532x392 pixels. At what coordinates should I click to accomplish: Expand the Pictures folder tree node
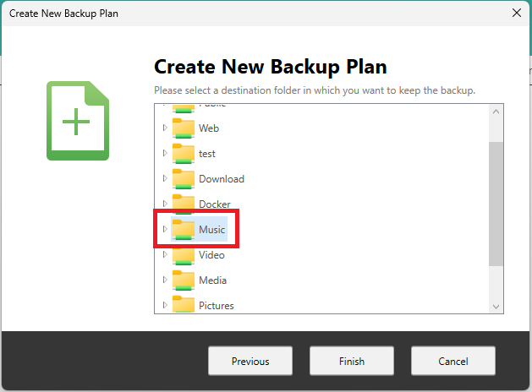[165, 305]
